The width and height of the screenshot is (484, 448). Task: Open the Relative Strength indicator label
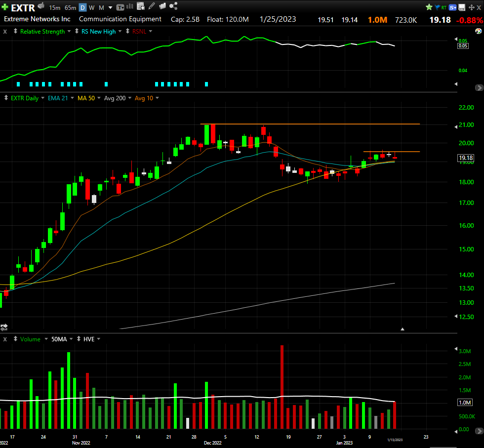(42, 32)
